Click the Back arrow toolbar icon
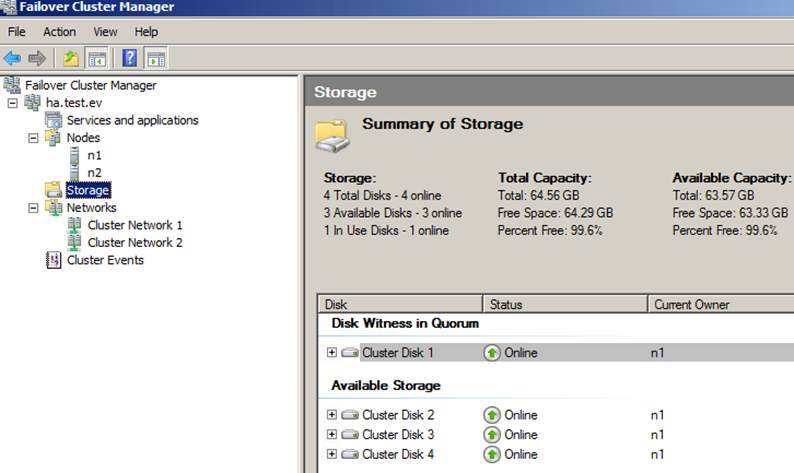The height and width of the screenshot is (473, 794). tap(12, 59)
